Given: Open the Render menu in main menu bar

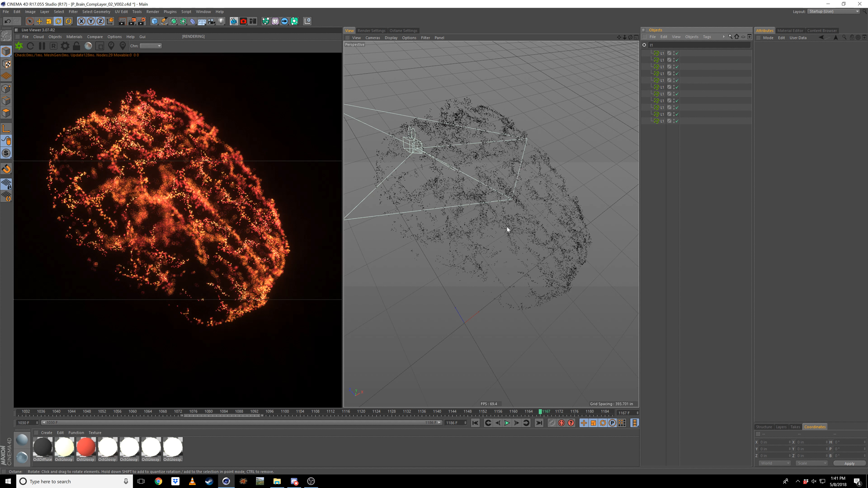Looking at the screenshot, I should click(x=153, y=12).
